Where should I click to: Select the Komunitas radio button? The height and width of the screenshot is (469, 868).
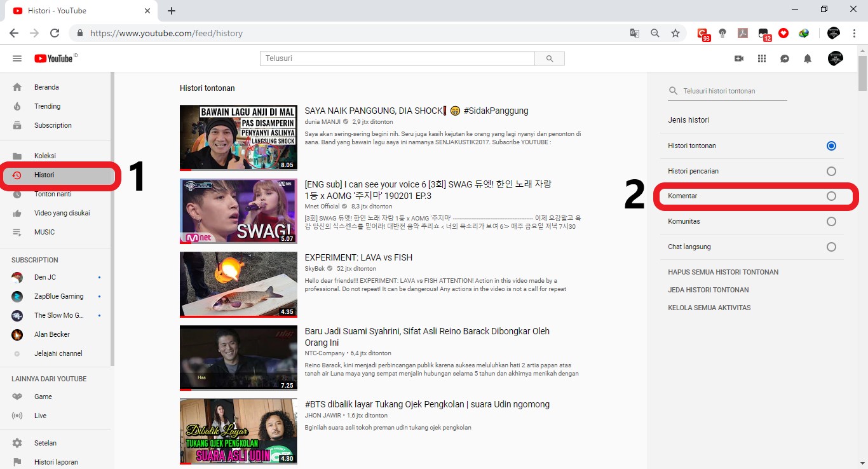pyautogui.click(x=831, y=222)
